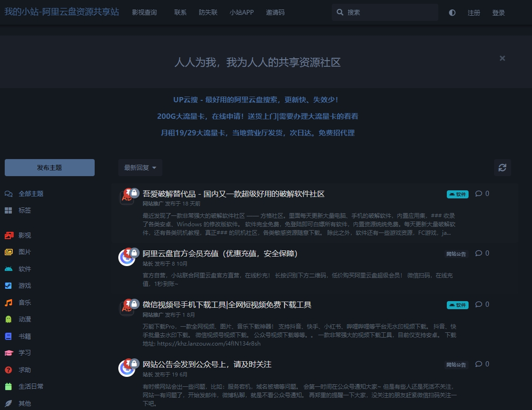The image size is (532, 410).
Task: Click the 标签 grid icon
Action: pyautogui.click(x=9, y=210)
